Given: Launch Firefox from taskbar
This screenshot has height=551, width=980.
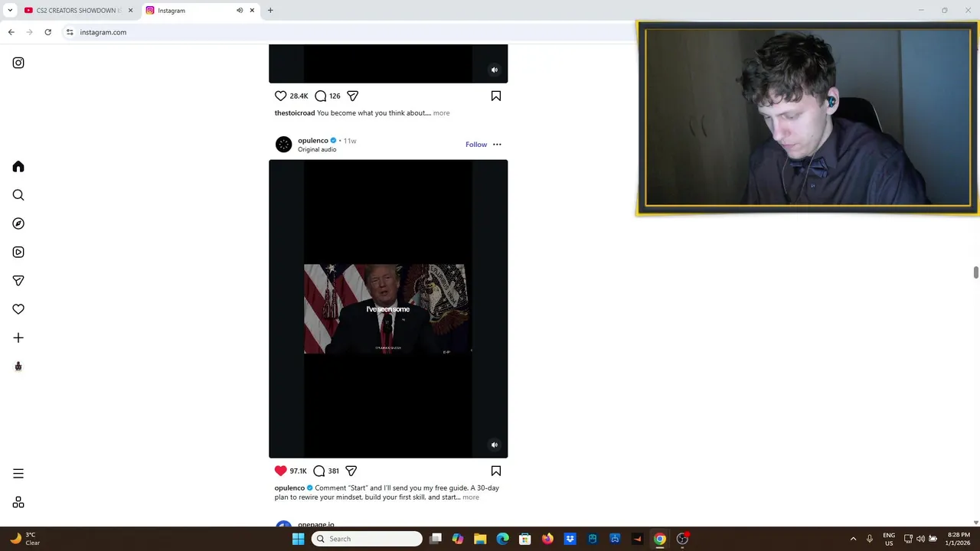Looking at the screenshot, I should [547, 539].
